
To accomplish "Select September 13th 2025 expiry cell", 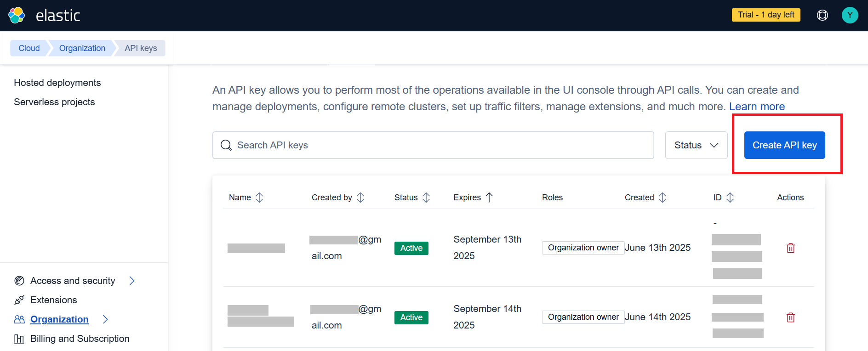I will point(487,248).
